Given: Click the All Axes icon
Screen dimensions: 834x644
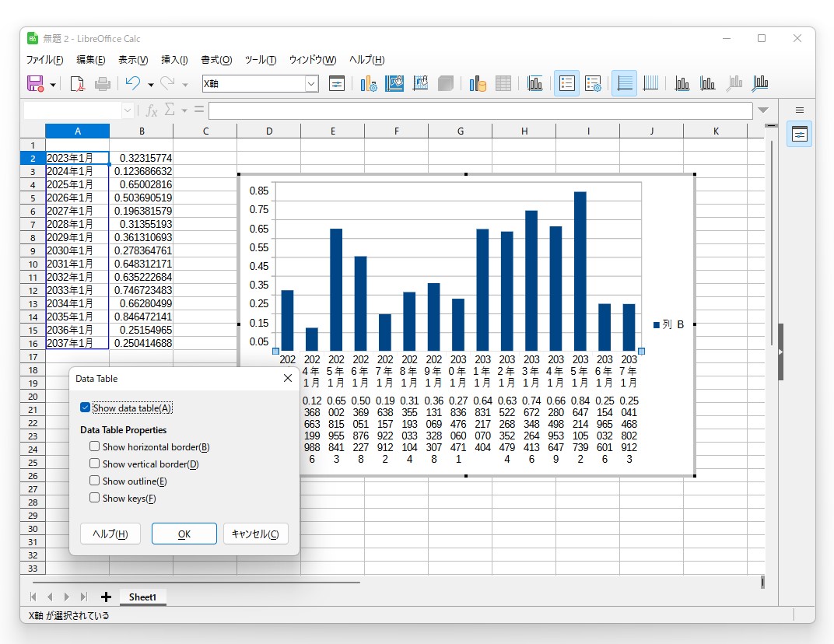Looking at the screenshot, I should pos(760,83).
